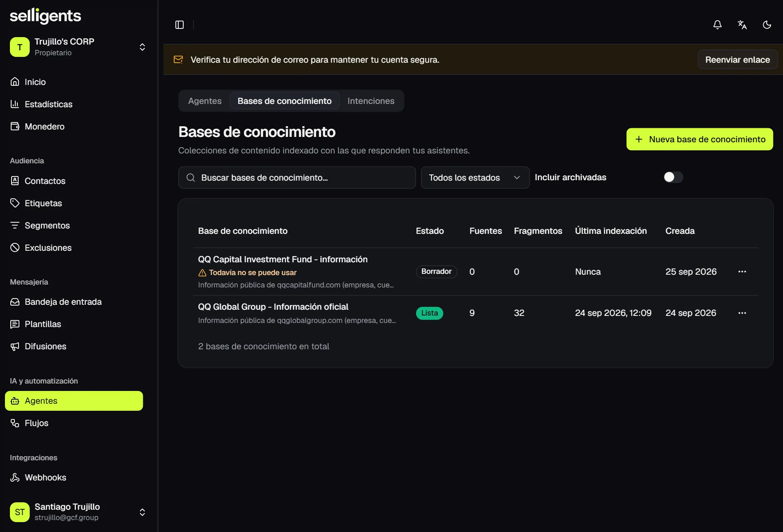
Task: Click Reenviar enlace button
Action: 738,60
